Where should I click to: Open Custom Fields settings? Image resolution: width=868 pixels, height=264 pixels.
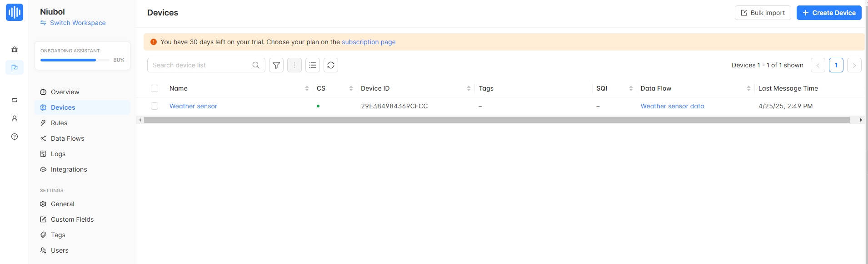pyautogui.click(x=82, y=219)
